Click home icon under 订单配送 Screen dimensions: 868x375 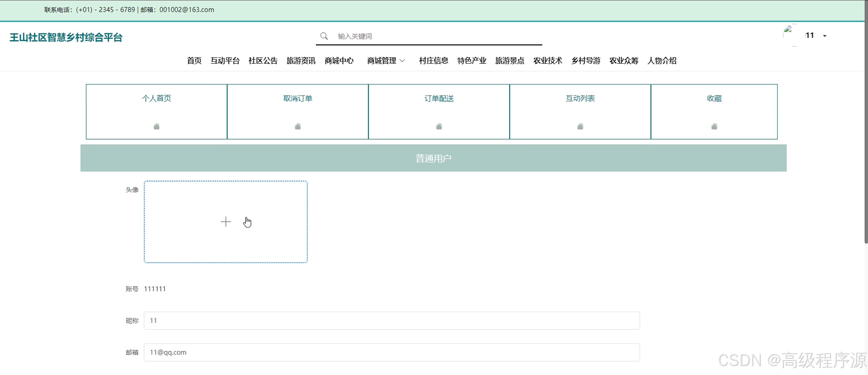439,127
